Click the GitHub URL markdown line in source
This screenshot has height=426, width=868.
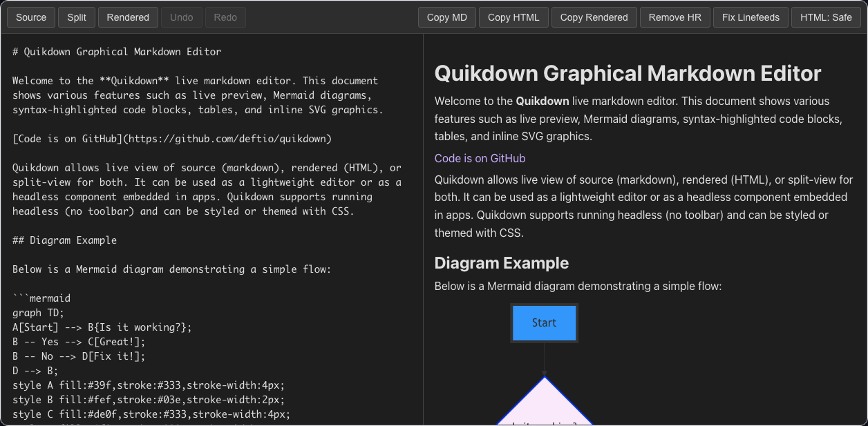(172, 139)
